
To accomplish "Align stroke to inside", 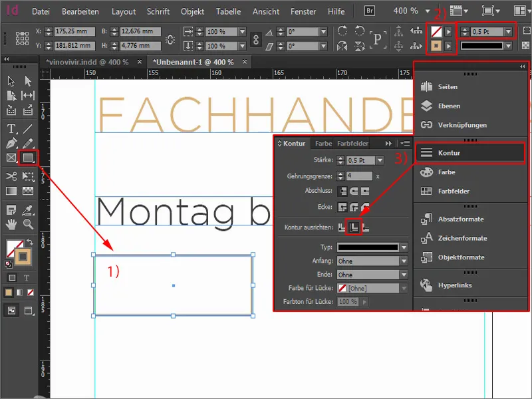I will (354, 227).
